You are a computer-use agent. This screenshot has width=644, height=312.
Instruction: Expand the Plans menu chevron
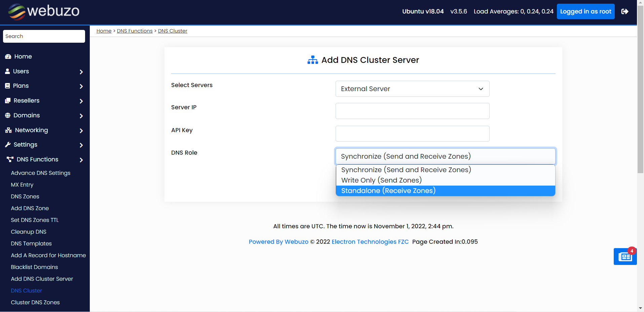click(81, 86)
